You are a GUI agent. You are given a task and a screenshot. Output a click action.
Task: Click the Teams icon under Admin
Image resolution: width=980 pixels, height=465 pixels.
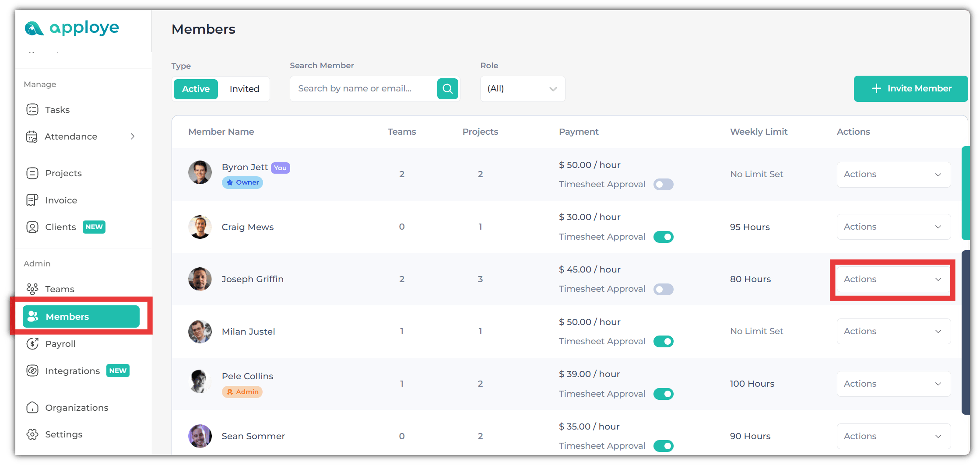click(32, 289)
